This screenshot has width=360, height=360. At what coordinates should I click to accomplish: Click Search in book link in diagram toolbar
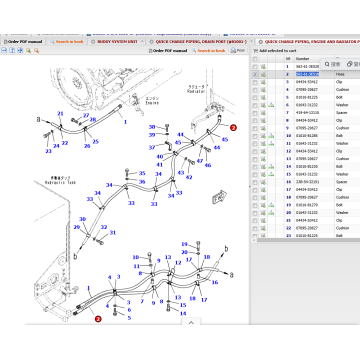point(208,51)
